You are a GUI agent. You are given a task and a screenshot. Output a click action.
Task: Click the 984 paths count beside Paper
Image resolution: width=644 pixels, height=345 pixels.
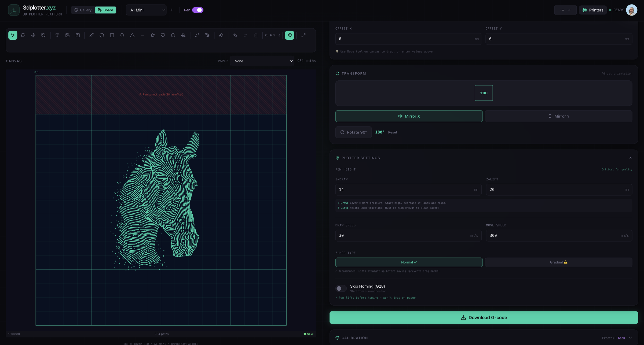coord(306,61)
